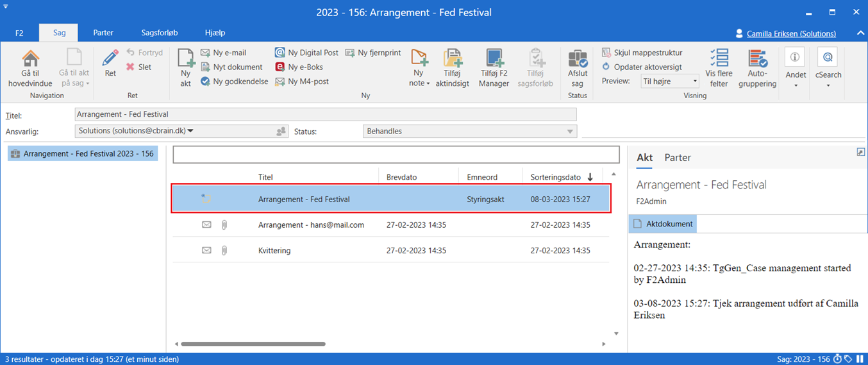Collapse the ribbon with chevron

tap(860, 33)
